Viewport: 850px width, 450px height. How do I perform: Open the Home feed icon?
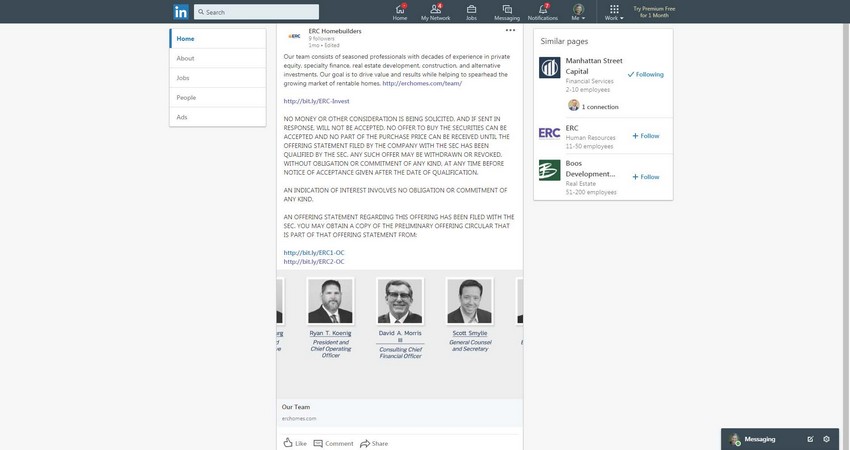click(400, 12)
